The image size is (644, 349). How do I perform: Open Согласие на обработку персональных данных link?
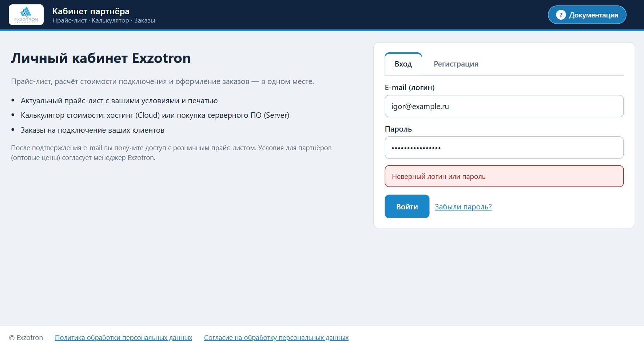pos(276,338)
